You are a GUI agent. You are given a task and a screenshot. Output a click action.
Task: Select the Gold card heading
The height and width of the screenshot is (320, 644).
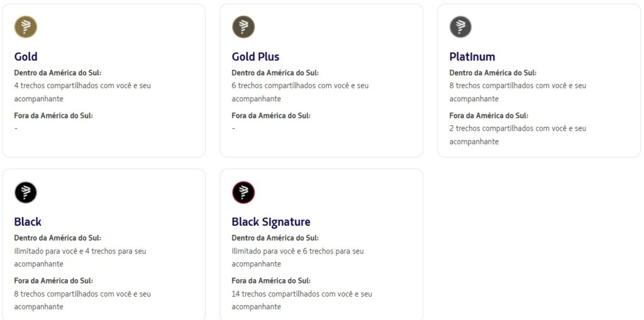click(26, 57)
